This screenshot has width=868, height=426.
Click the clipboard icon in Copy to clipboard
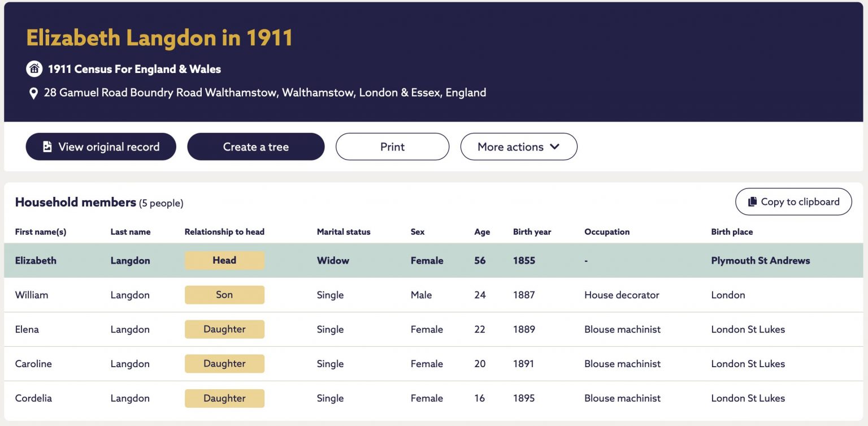coord(752,202)
